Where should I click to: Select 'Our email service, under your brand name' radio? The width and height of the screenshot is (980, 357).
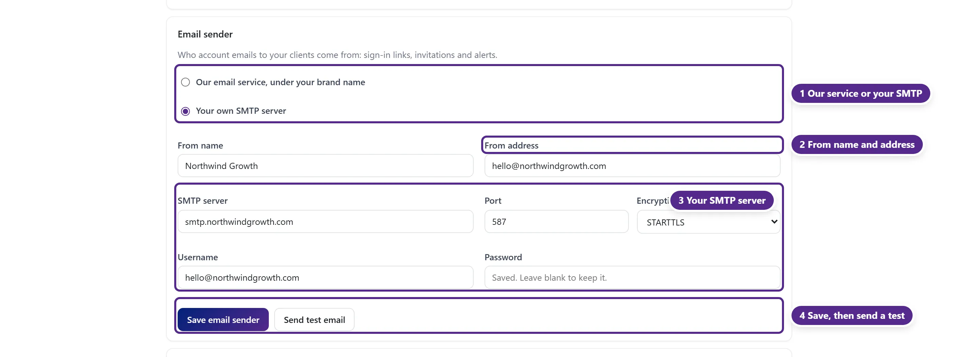tap(185, 82)
